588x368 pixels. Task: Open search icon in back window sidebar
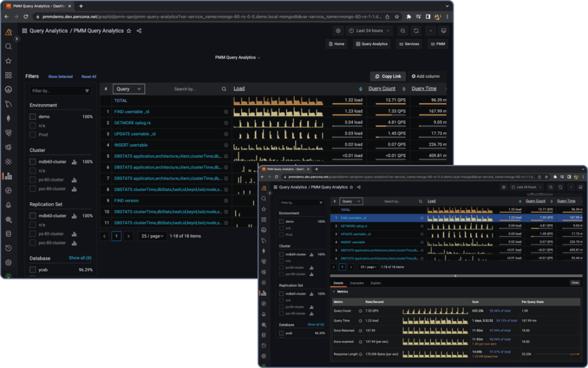tap(8, 47)
